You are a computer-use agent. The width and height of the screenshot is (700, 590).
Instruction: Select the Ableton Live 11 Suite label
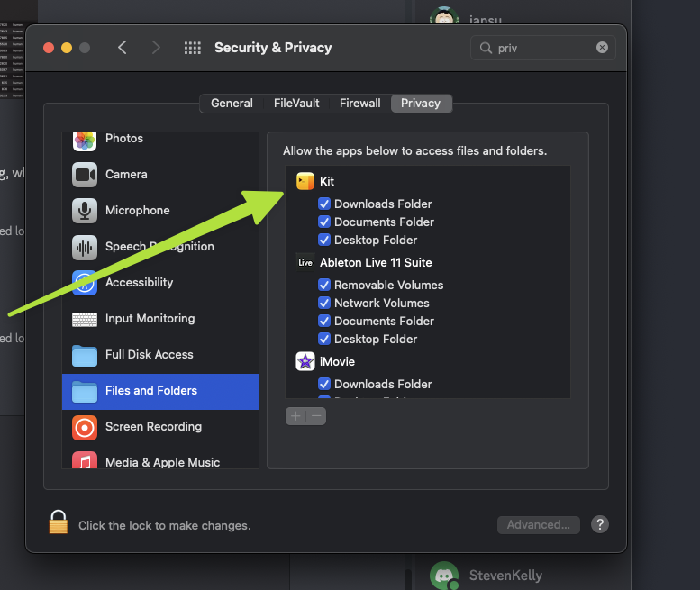[x=376, y=262]
